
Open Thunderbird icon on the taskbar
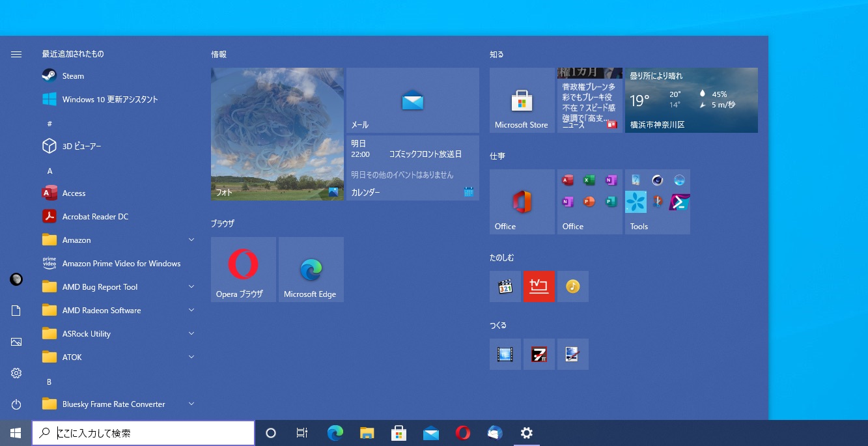[495, 433]
